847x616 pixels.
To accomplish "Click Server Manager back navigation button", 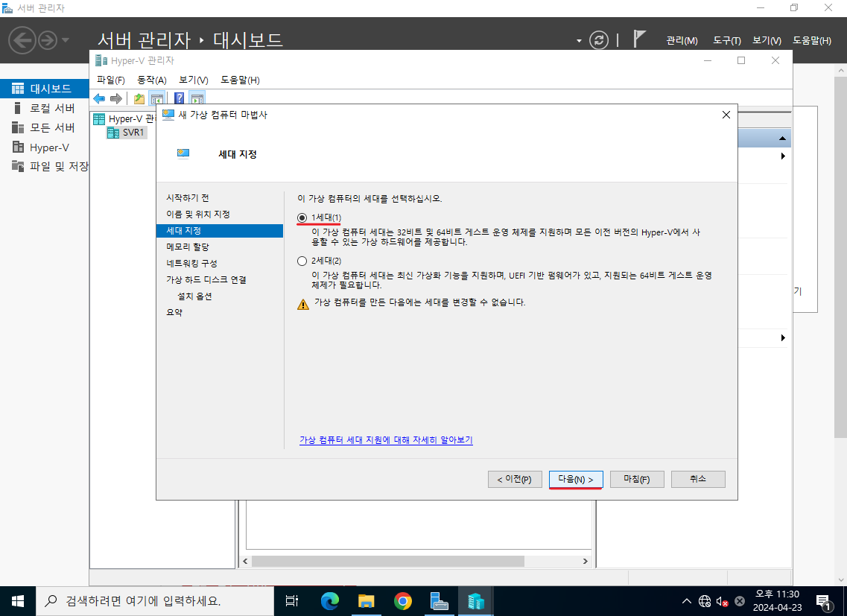I will (x=22, y=40).
